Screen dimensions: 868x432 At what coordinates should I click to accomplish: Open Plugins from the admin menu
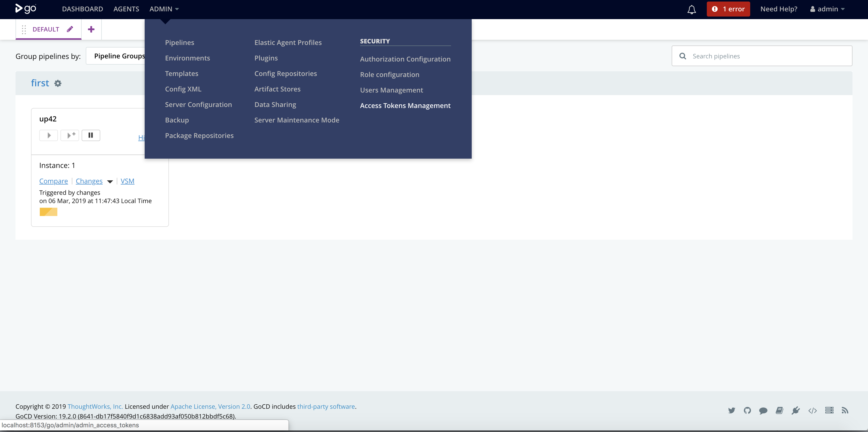[x=266, y=58]
